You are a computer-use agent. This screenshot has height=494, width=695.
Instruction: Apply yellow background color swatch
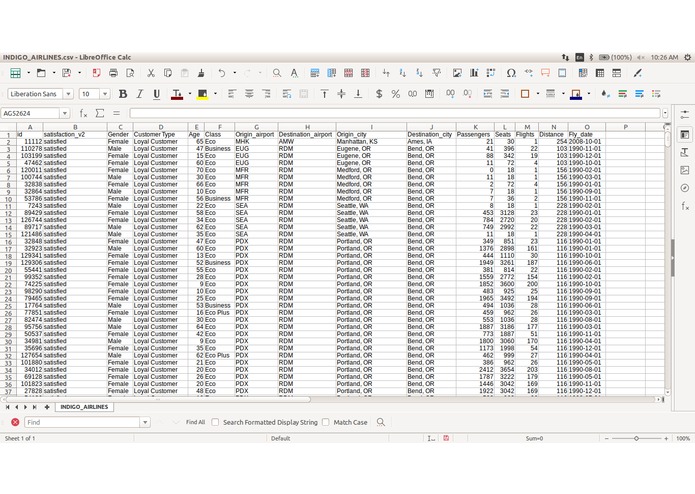(203, 94)
